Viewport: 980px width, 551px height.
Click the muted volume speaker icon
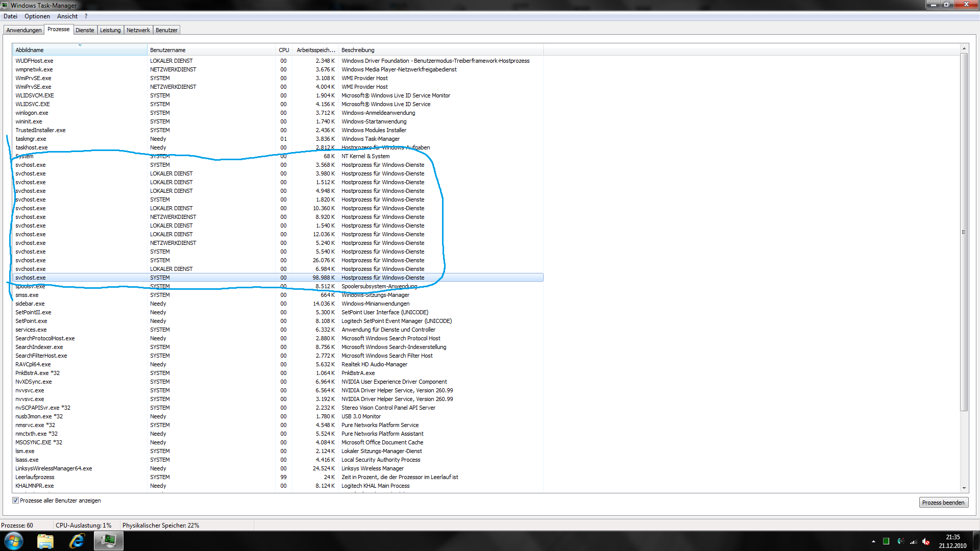point(926,541)
